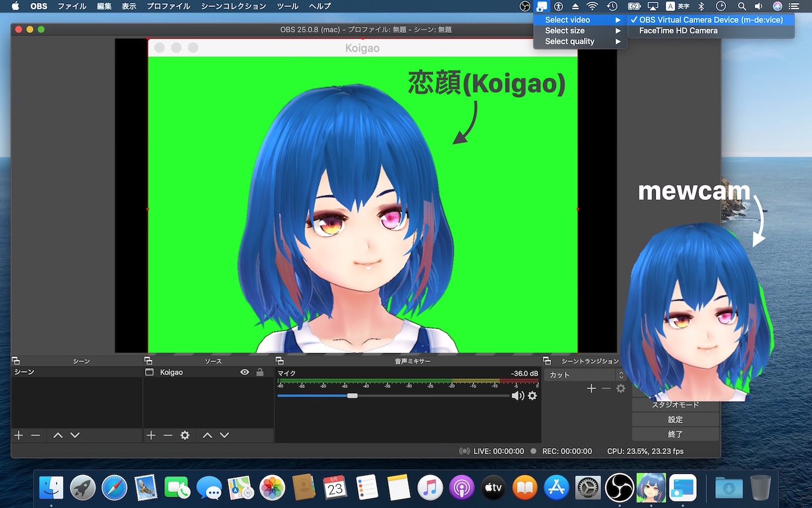Open source properties gear in Sources panel
The height and width of the screenshot is (508, 812).
185,436
